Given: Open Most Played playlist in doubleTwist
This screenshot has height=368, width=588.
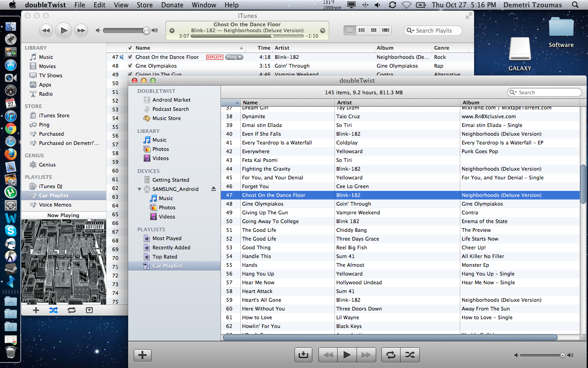Looking at the screenshot, I should [x=167, y=238].
